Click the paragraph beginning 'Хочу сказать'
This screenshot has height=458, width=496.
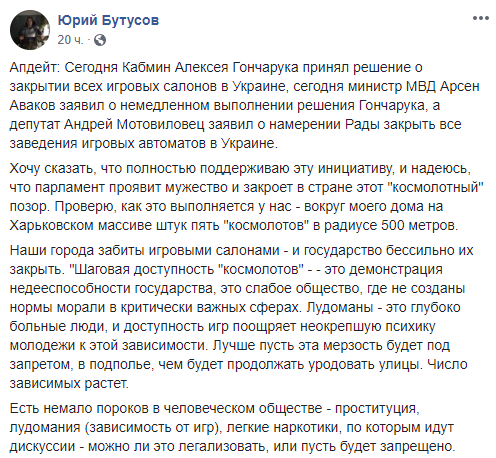[x=247, y=197]
